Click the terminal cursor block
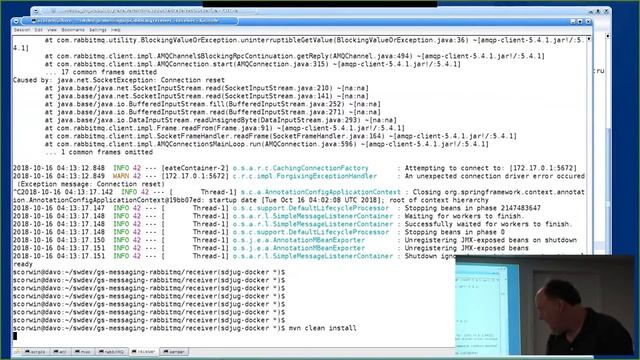 tap(15, 336)
